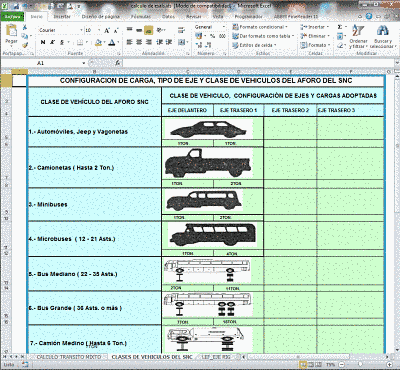Apply fill color bucket
This screenshot has width=400, height=370.
(x=98, y=42)
